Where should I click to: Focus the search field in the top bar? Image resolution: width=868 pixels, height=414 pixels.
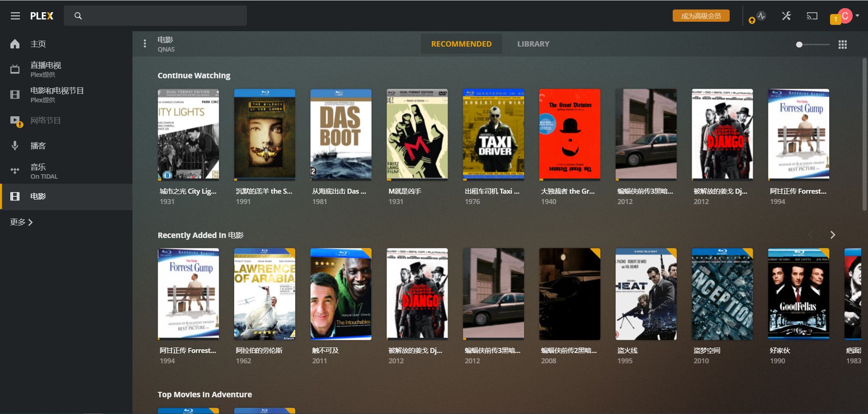click(x=155, y=16)
